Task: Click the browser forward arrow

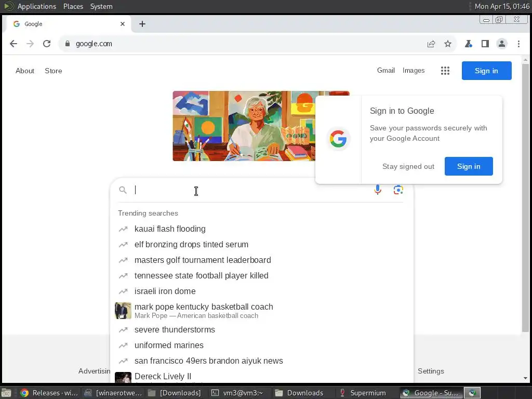Action: click(x=30, y=44)
